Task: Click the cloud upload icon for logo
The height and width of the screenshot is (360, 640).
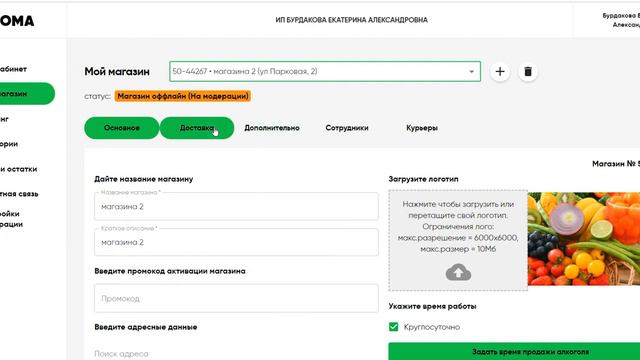Action: [x=458, y=272]
